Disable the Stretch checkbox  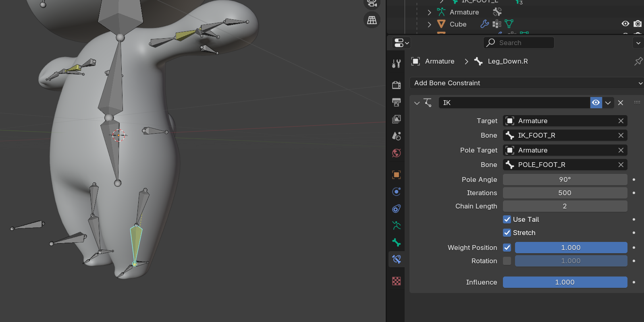507,233
